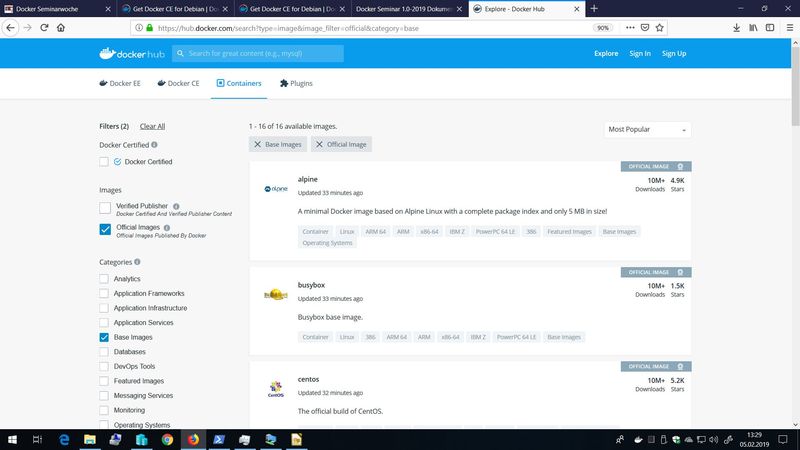Image resolution: width=800 pixels, height=450 pixels.
Task: Show site information icon in address bar
Action: 139,28
